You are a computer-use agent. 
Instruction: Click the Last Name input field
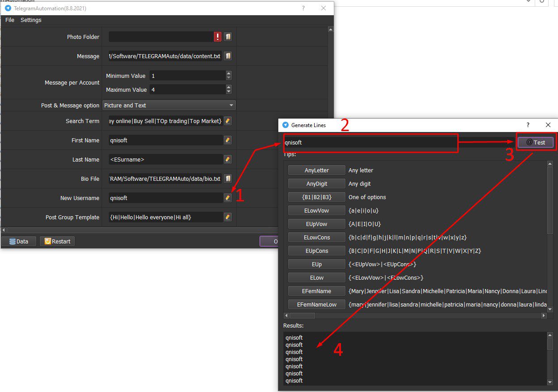[x=166, y=159]
